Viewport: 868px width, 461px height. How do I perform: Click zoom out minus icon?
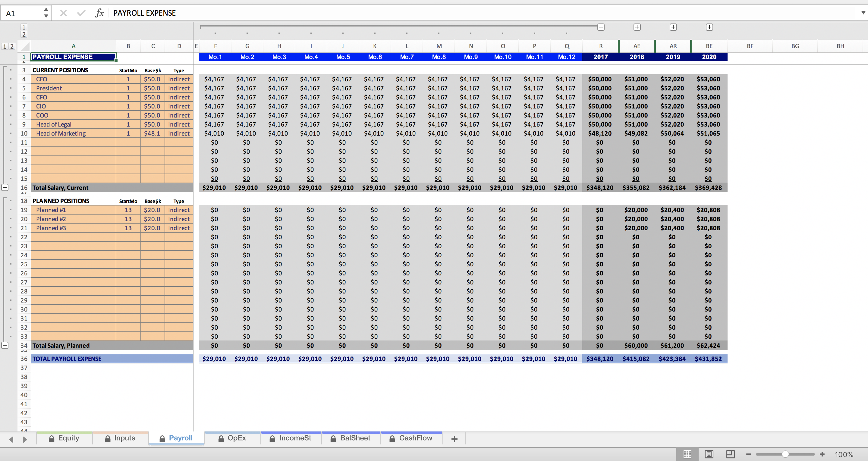pyautogui.click(x=748, y=454)
